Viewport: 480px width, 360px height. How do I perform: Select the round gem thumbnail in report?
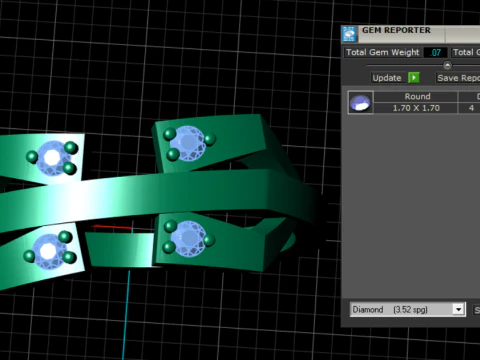click(360, 102)
